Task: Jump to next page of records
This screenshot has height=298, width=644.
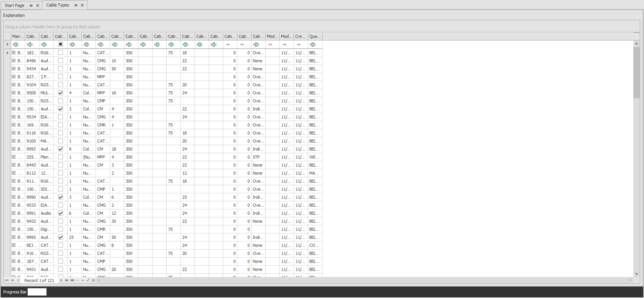Action: [67, 280]
